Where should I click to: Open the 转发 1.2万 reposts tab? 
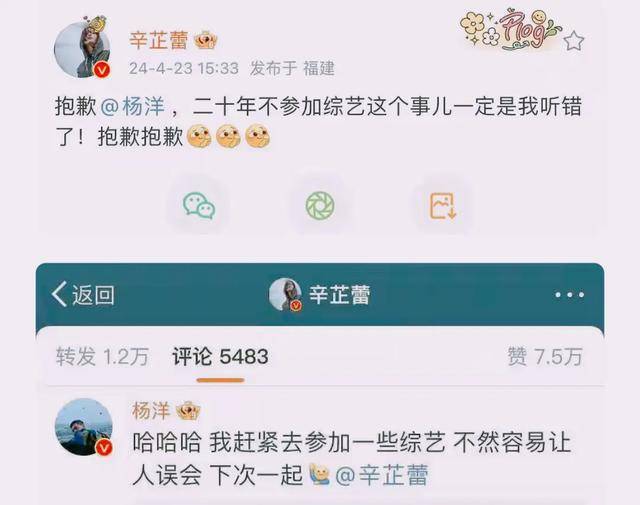pyautogui.click(x=102, y=356)
